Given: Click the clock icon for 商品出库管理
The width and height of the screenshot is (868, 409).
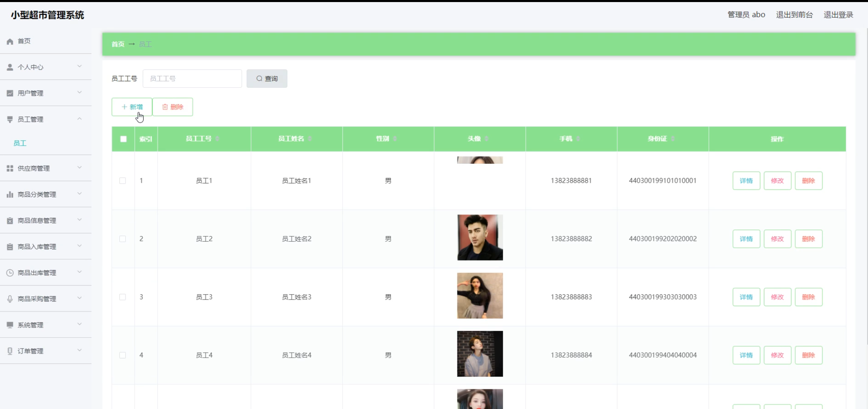Looking at the screenshot, I should (10, 273).
